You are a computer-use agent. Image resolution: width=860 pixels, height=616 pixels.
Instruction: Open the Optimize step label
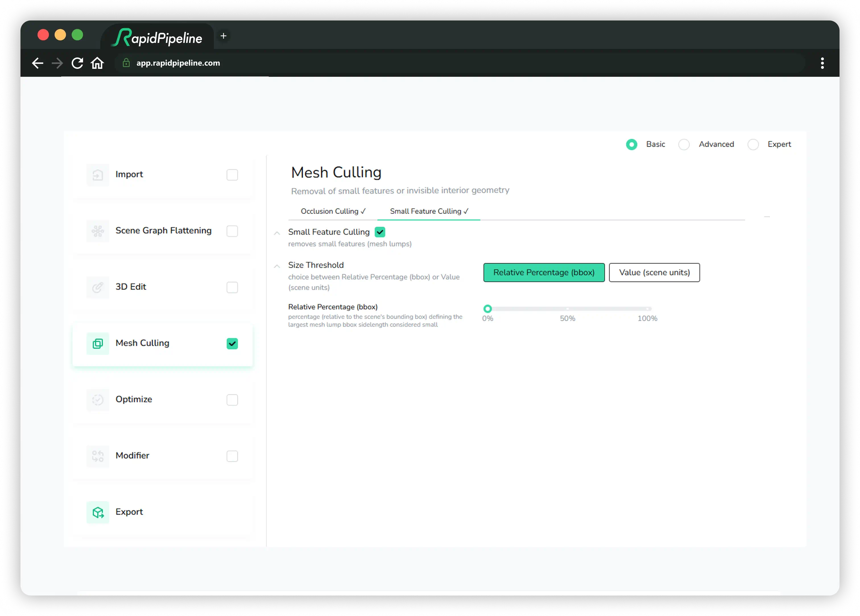(x=134, y=399)
